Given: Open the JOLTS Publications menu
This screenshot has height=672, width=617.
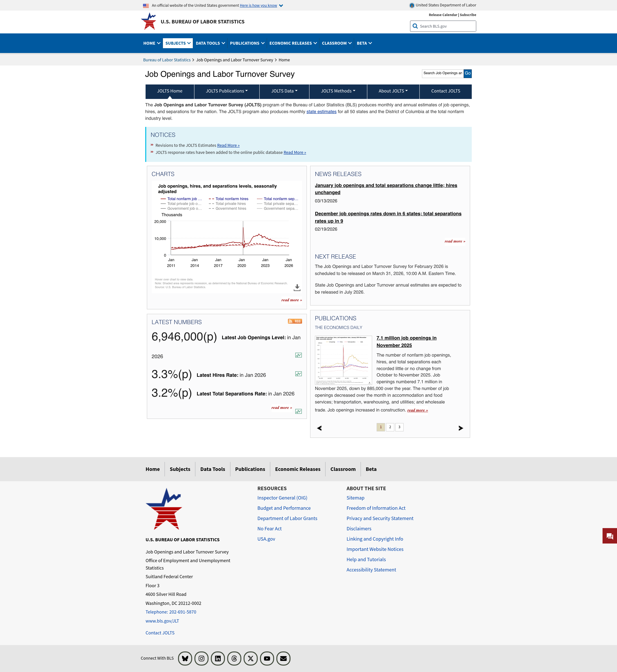Looking at the screenshot, I should pos(227,91).
